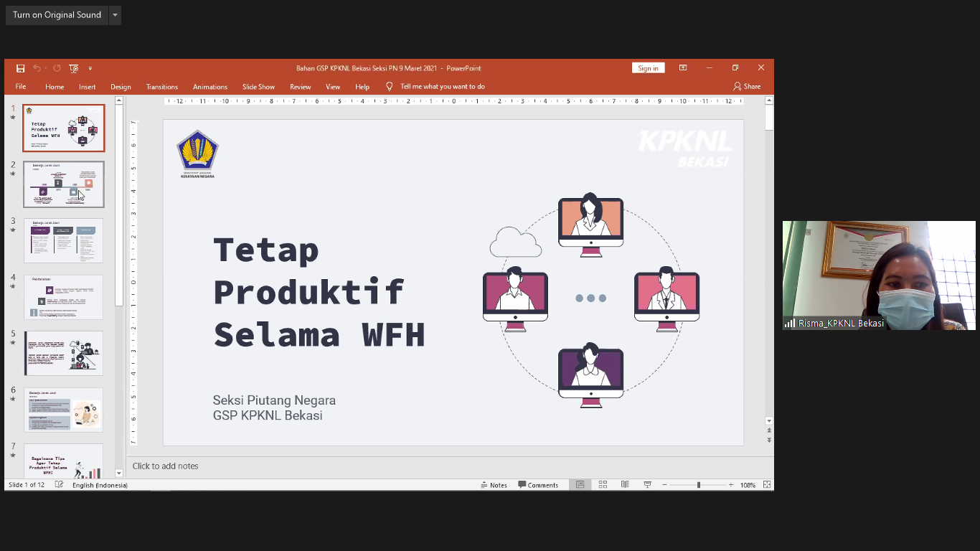Screen dimensions: 980x551
Task: Open Customize Quick Access Toolbar dropdown
Action: (x=90, y=68)
